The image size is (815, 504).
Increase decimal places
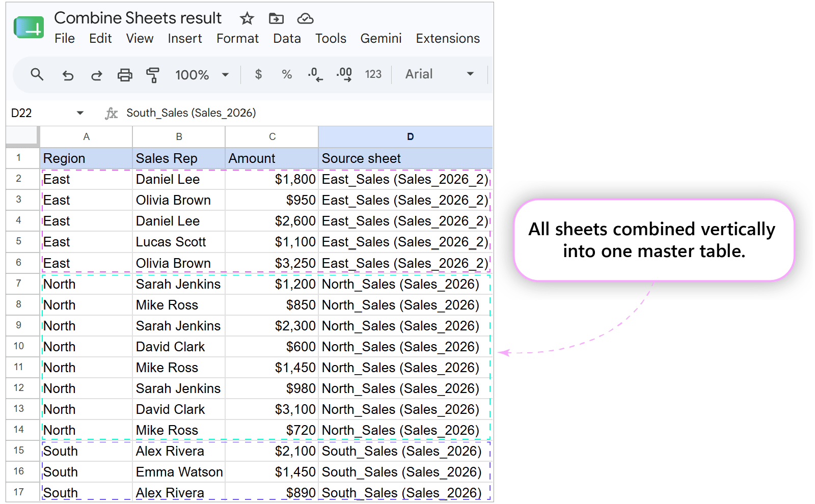(344, 75)
